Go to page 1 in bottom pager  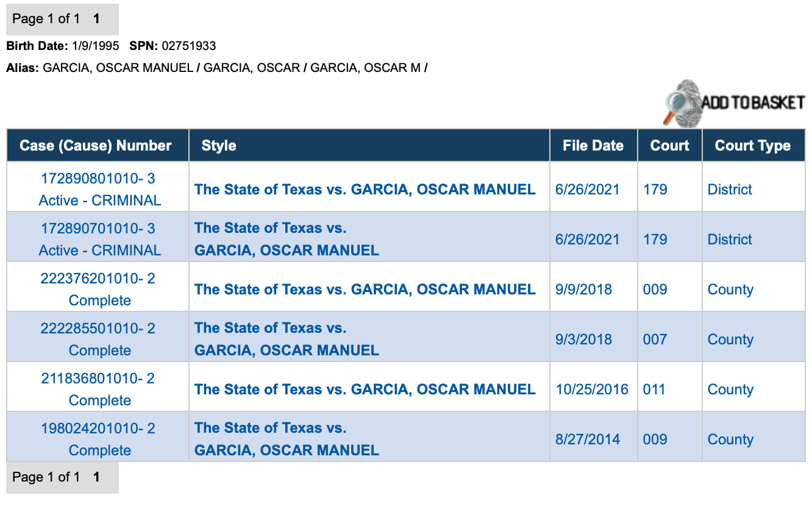coord(96,477)
